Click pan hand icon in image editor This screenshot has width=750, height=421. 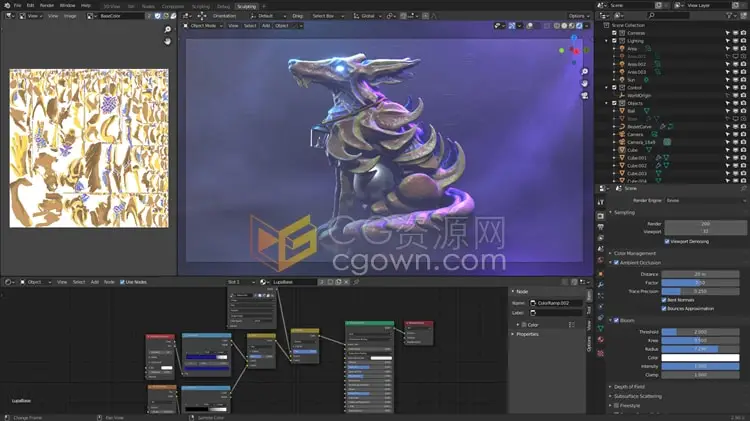click(167, 42)
